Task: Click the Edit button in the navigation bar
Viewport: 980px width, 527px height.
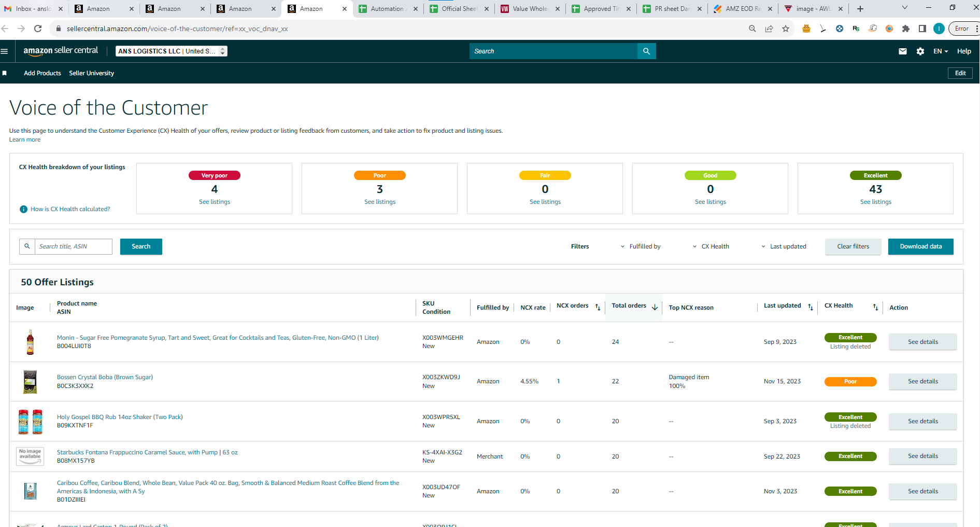Action: coord(960,73)
